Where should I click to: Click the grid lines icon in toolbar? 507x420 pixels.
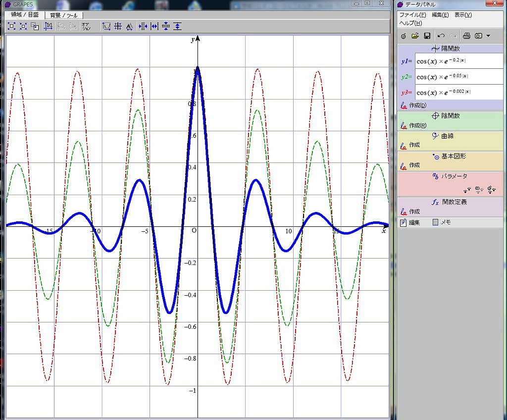(x=118, y=26)
